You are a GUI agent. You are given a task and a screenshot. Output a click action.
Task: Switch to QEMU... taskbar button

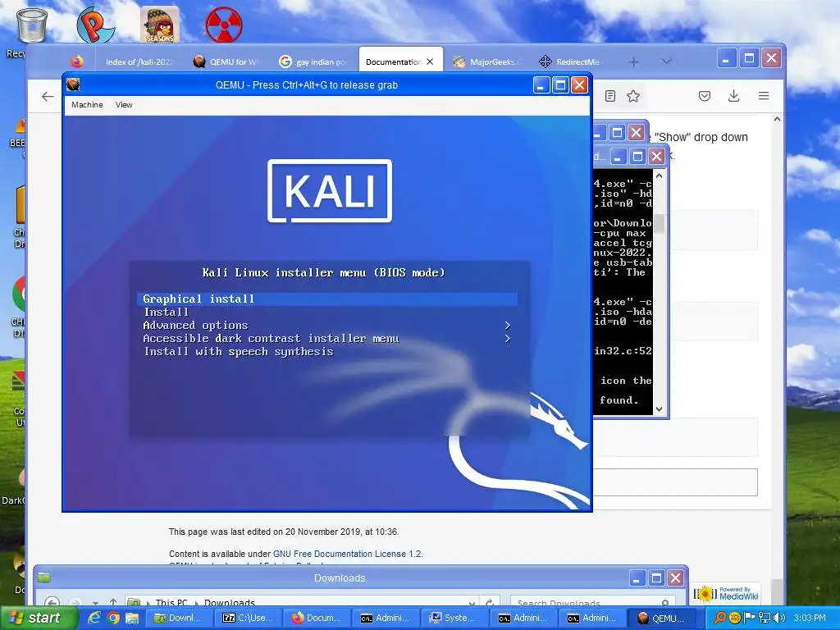point(662,618)
